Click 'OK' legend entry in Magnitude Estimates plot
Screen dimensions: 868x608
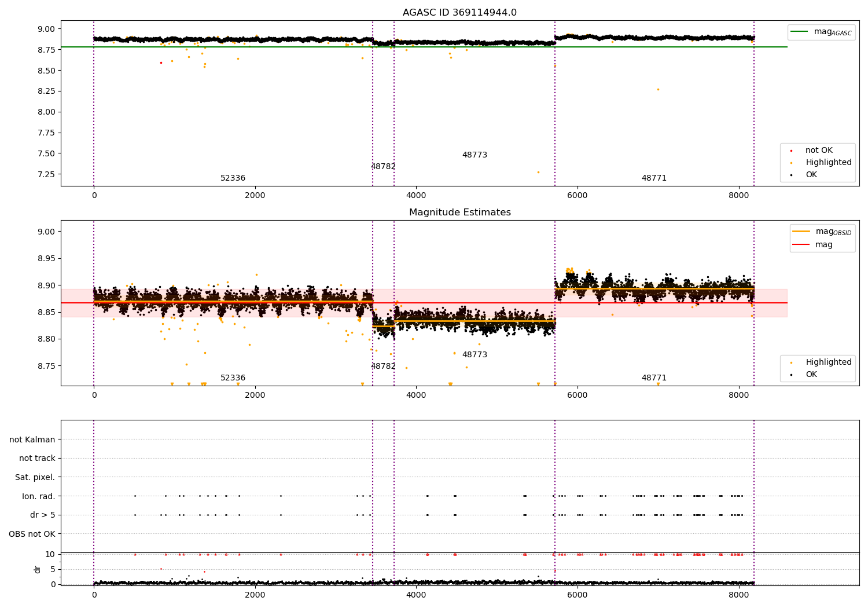[811, 375]
